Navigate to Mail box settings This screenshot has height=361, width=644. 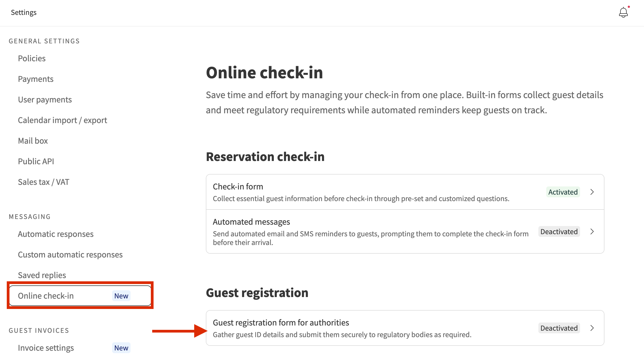[33, 141]
